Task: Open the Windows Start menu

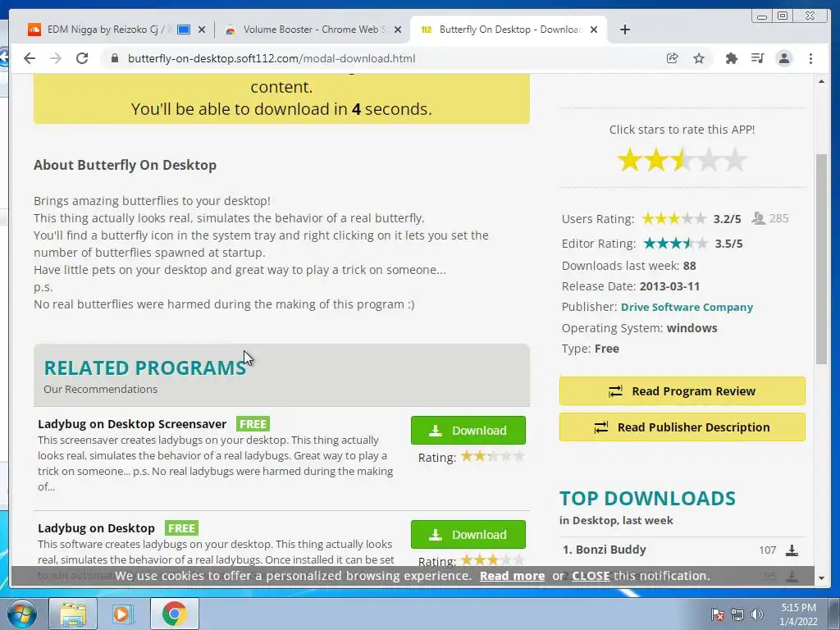Action: (x=21, y=614)
